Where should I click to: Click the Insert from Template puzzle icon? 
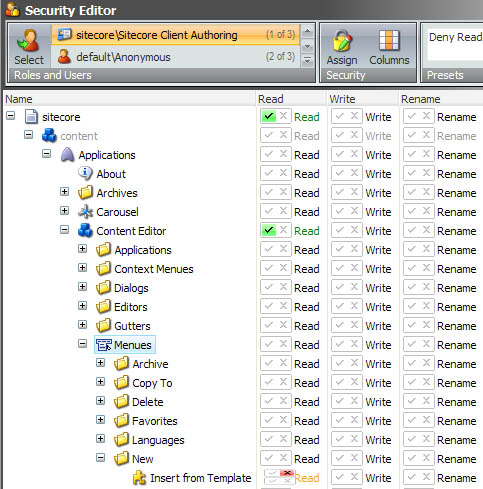click(x=140, y=478)
